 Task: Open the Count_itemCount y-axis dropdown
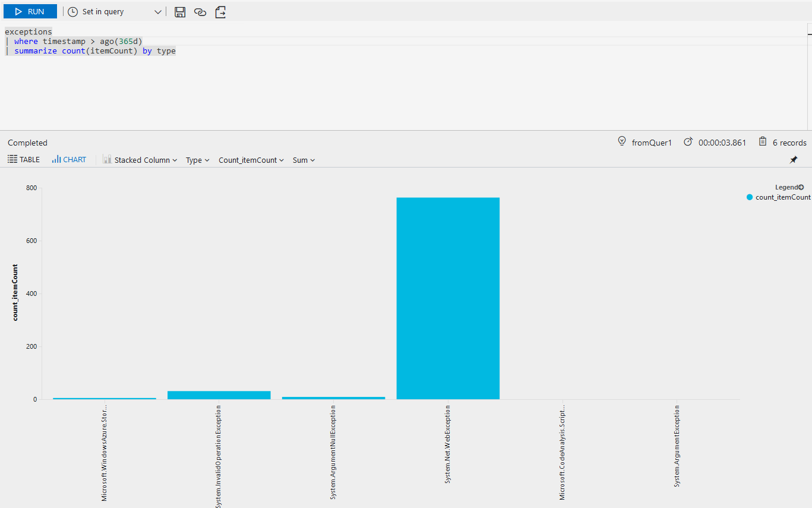(x=251, y=160)
